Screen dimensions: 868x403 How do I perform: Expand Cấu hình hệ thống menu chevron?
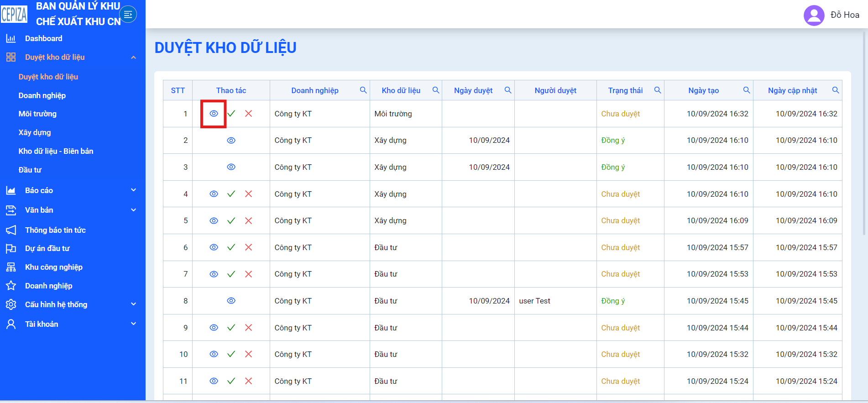(134, 304)
